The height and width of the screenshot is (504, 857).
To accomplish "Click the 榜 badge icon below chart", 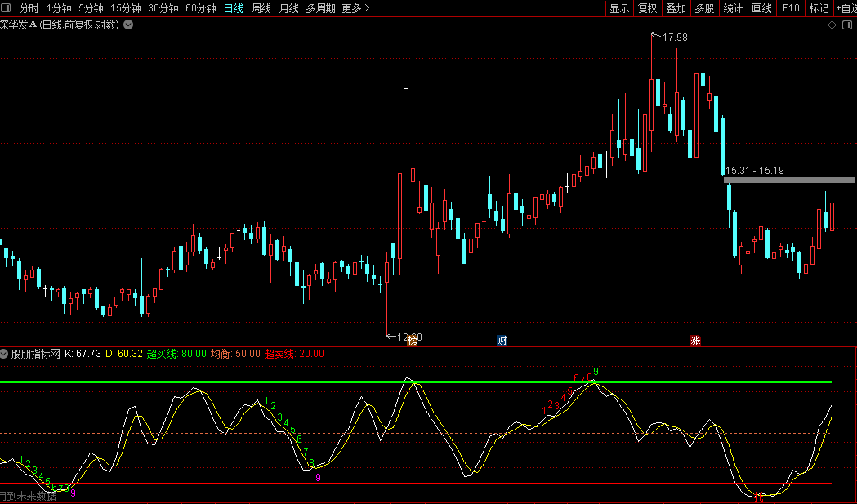I will point(412,341).
